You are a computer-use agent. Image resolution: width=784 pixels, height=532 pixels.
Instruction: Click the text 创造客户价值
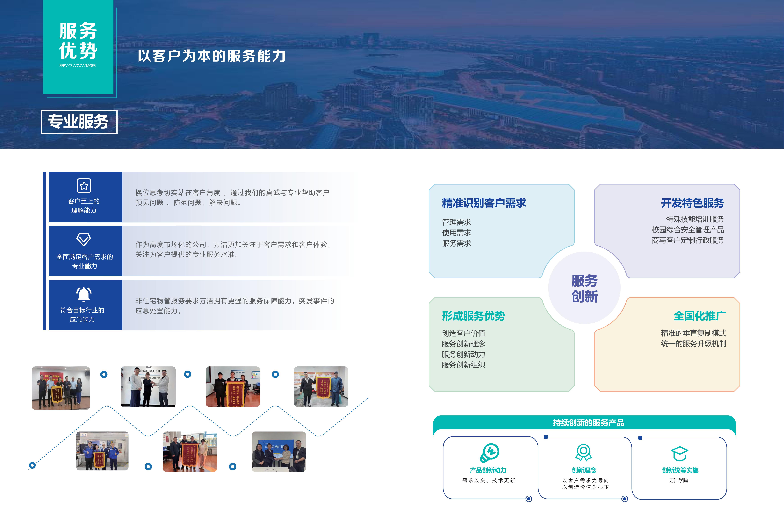click(463, 333)
